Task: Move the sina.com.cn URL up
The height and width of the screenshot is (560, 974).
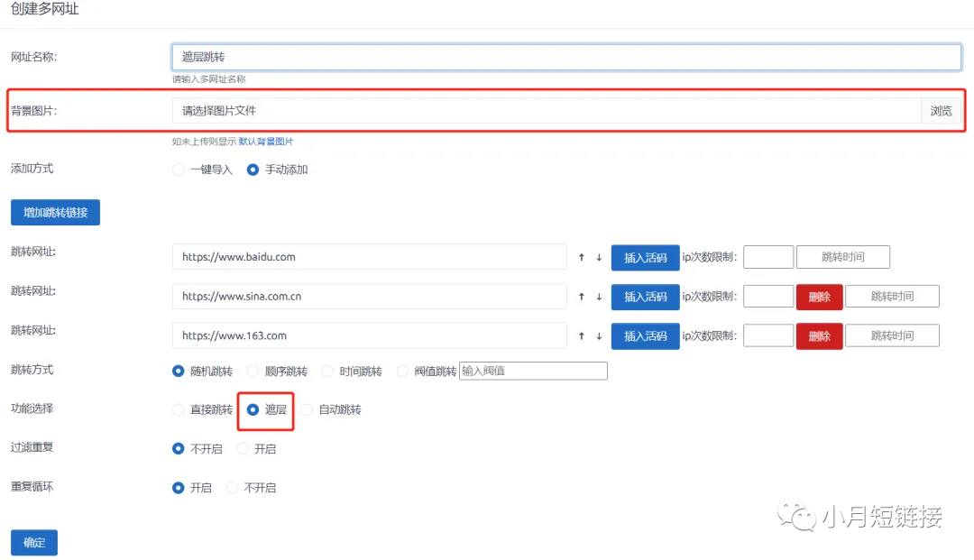Action: tap(582, 297)
